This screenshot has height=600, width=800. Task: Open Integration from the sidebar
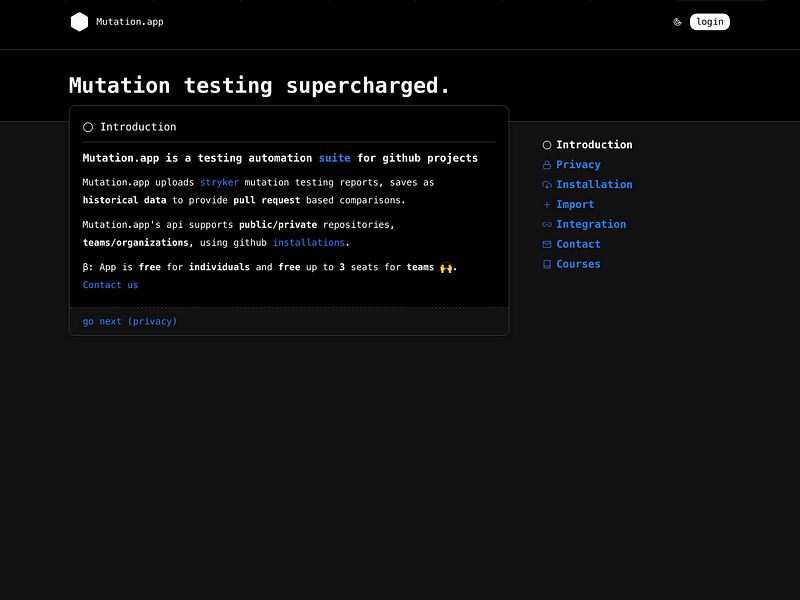(x=591, y=224)
